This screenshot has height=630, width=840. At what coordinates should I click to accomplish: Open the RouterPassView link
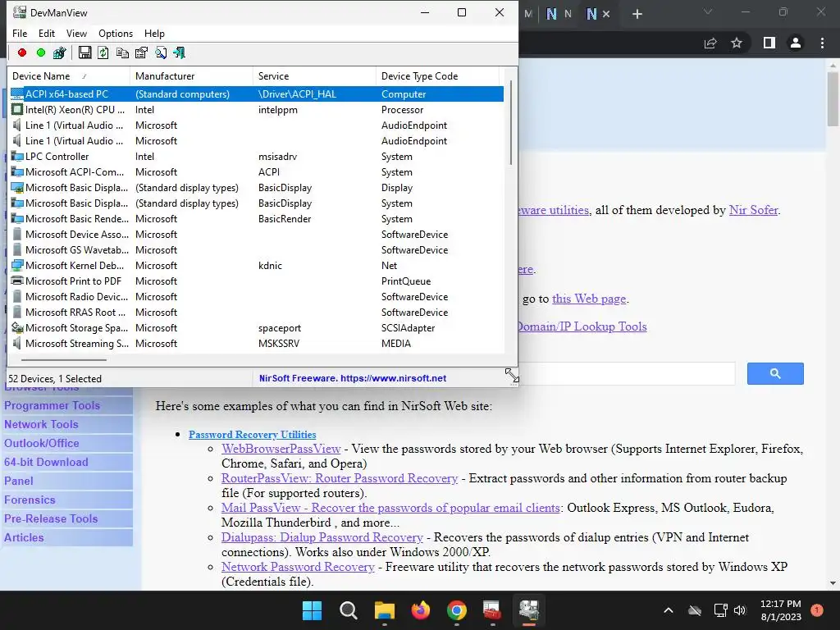pos(340,478)
